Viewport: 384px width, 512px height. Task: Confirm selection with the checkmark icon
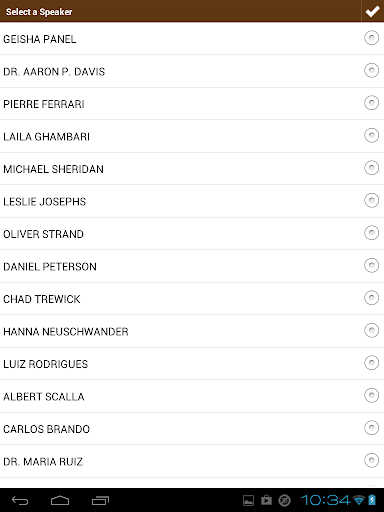[372, 11]
